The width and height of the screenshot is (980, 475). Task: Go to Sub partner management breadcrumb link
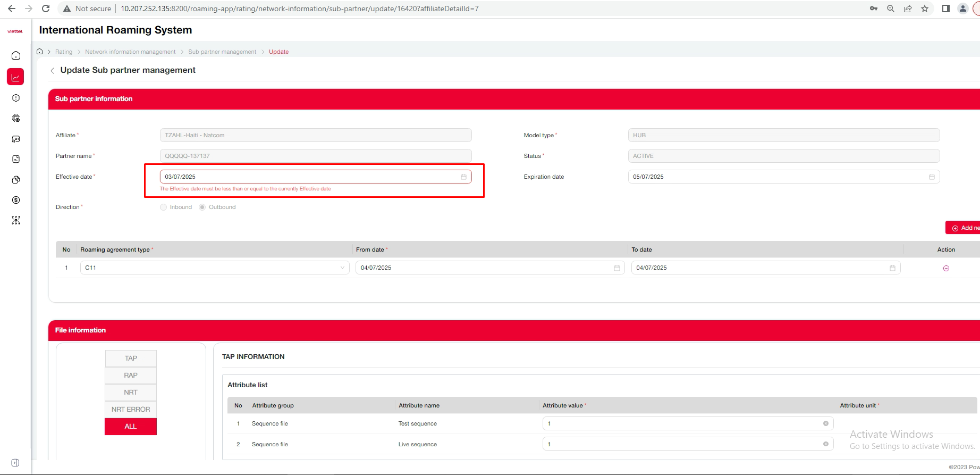tap(222, 52)
